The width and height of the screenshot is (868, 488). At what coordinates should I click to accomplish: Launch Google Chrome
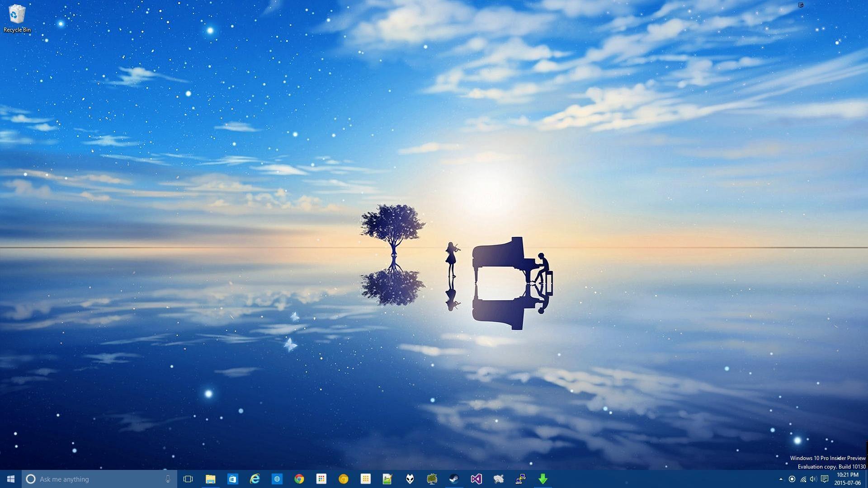(299, 479)
